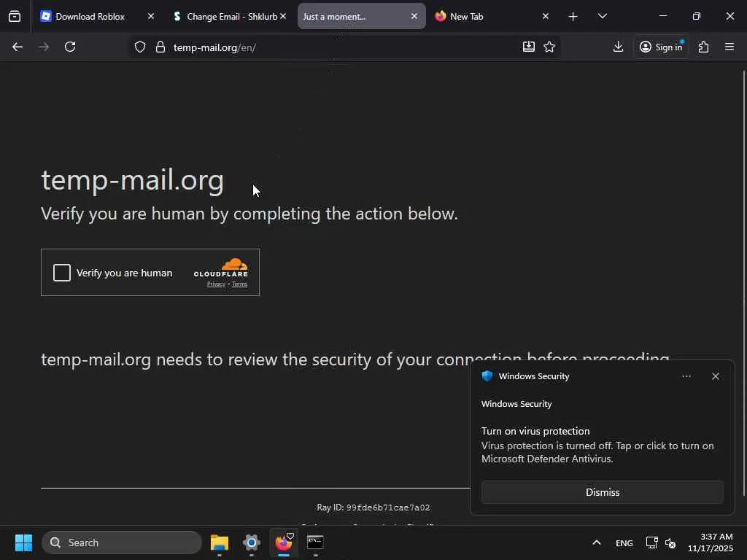Click Turn on virus protection message
747x560 pixels.
597,445
